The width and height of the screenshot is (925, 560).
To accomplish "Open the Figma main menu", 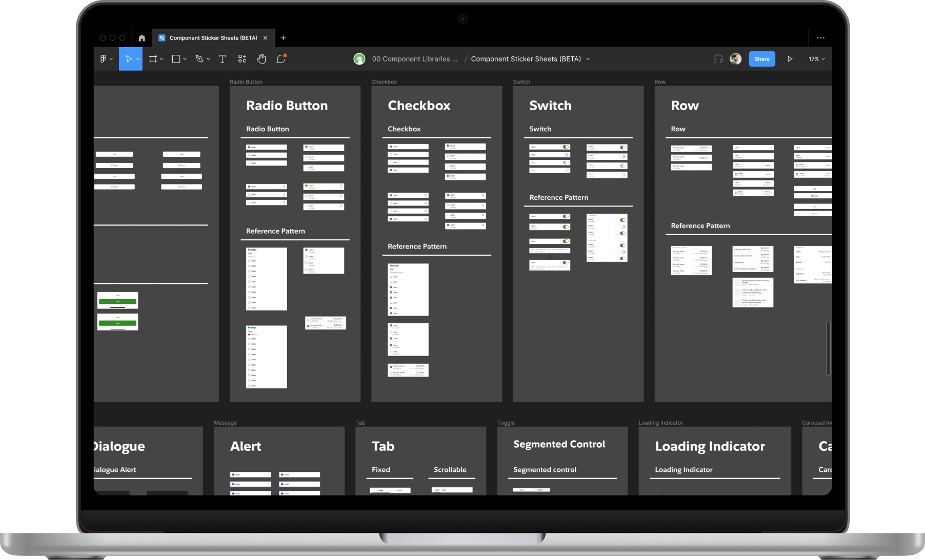I will point(106,59).
